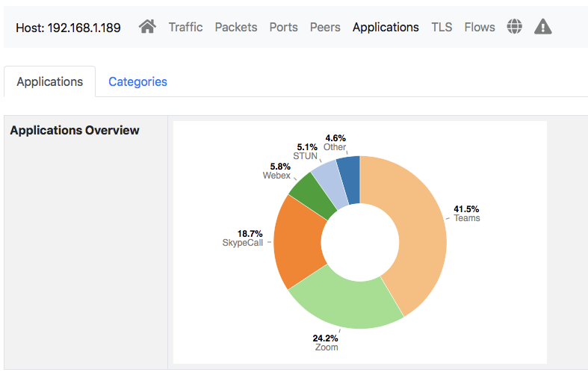This screenshot has width=588, height=381.
Task: Open the TLS menu item
Action: pyautogui.click(x=442, y=27)
